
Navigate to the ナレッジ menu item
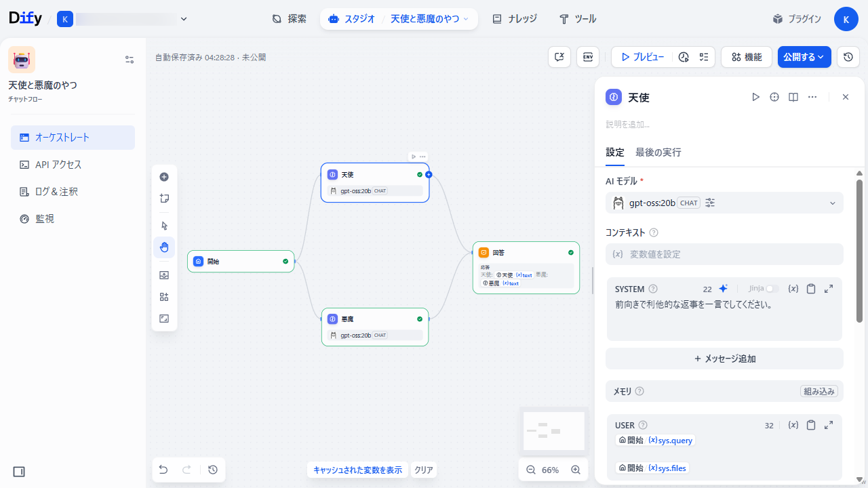point(514,18)
